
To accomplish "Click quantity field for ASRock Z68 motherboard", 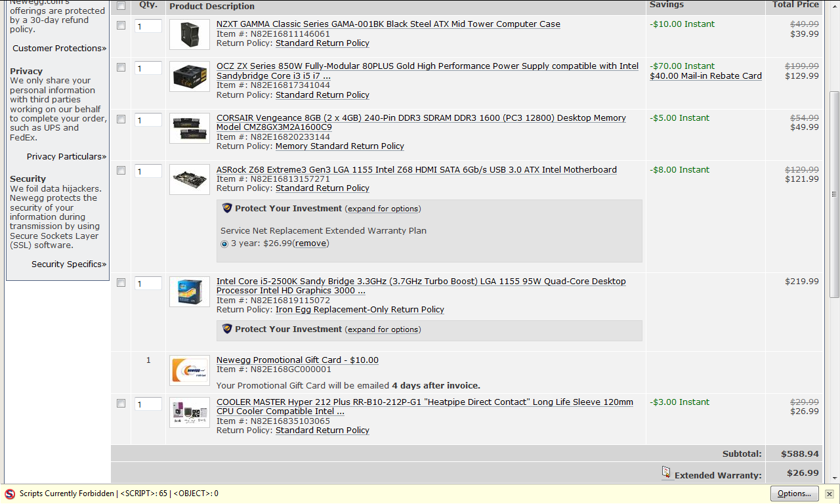I will click(x=148, y=171).
